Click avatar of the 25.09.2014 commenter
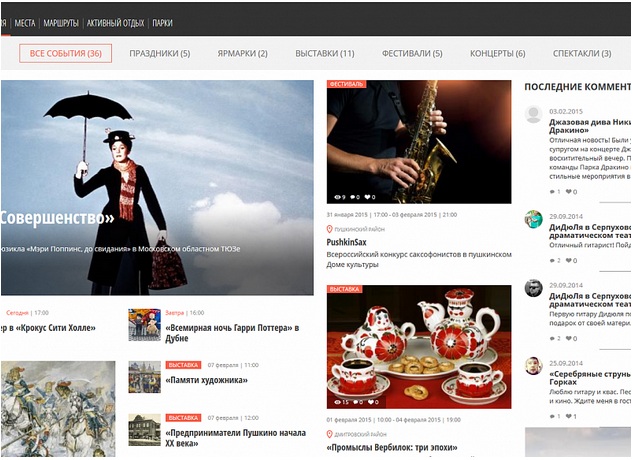The height and width of the screenshot is (460, 633). click(x=534, y=366)
